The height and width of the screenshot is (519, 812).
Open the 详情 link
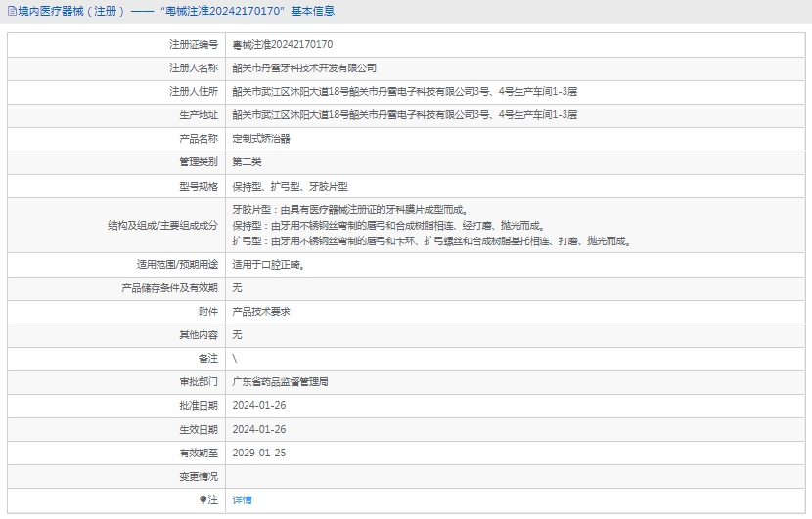[242, 499]
